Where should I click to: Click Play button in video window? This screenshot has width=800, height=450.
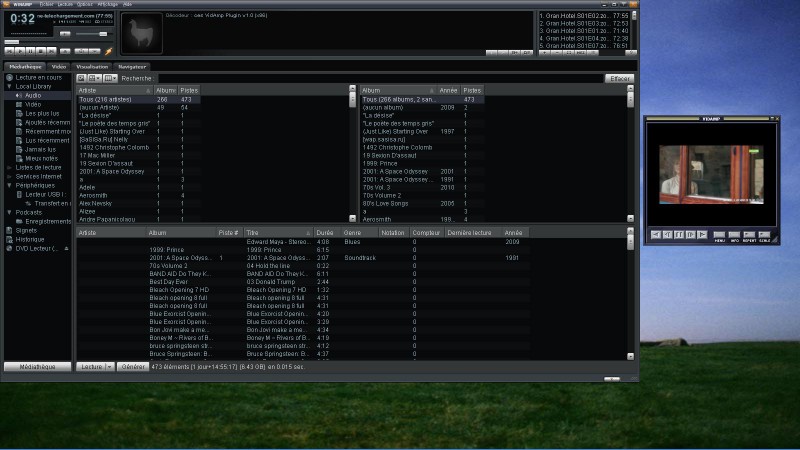coord(702,235)
